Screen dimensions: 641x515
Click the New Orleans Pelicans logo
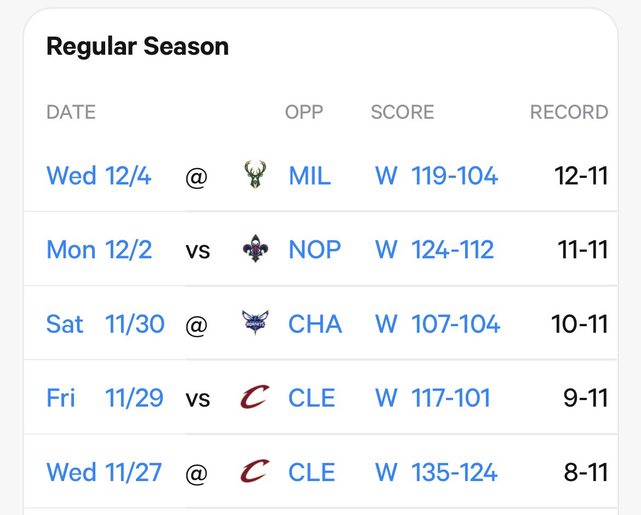[x=256, y=249]
